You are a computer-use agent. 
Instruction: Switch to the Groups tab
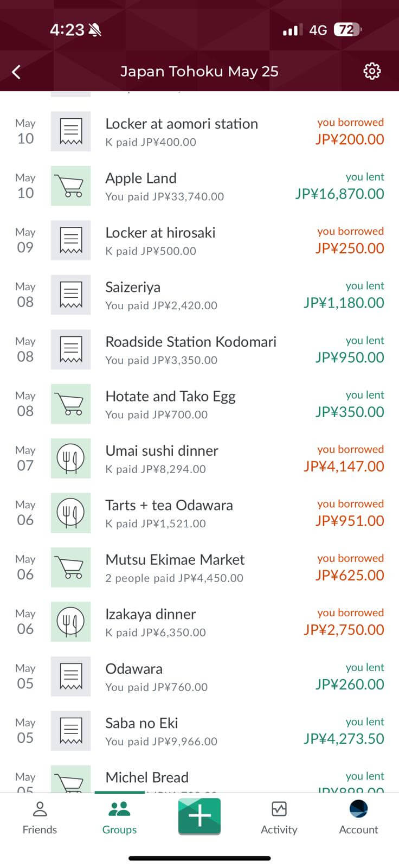[119, 818]
